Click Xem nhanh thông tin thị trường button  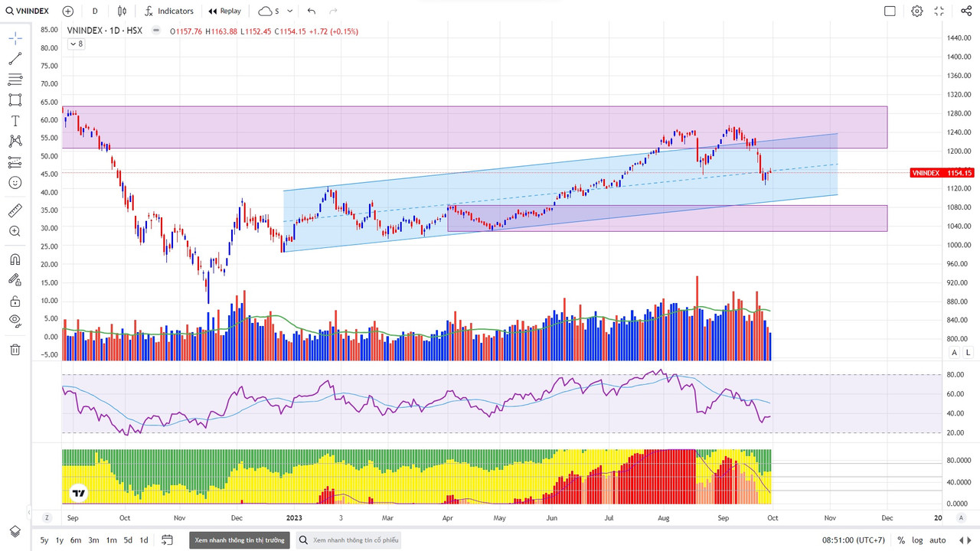click(240, 540)
